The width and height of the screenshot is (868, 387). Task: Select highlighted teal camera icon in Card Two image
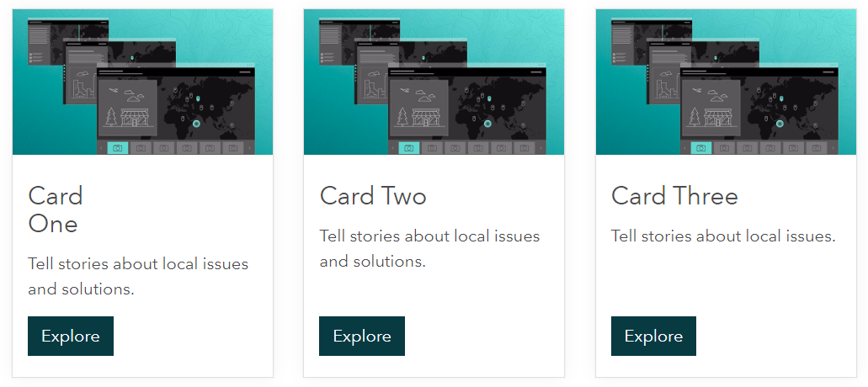pyautogui.click(x=408, y=148)
